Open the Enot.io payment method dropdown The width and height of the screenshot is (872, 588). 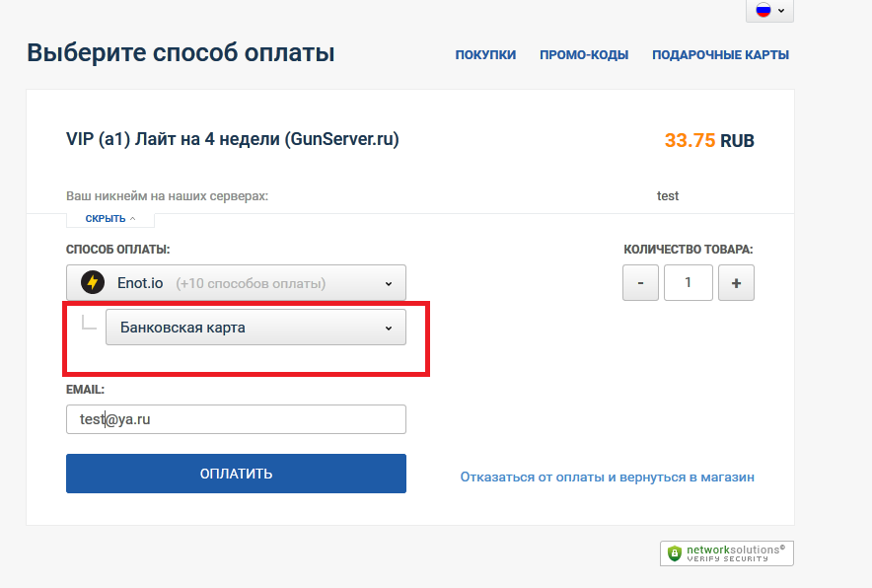[x=236, y=283]
